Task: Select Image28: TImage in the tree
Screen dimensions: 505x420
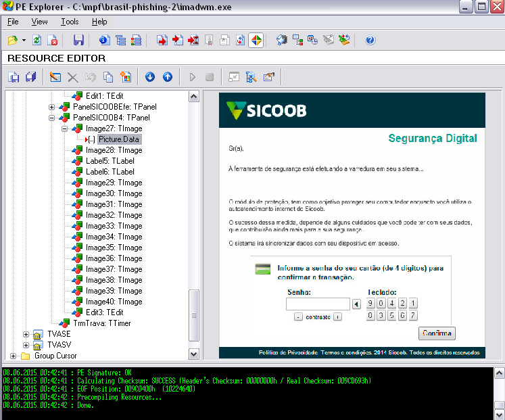Action: [114, 150]
